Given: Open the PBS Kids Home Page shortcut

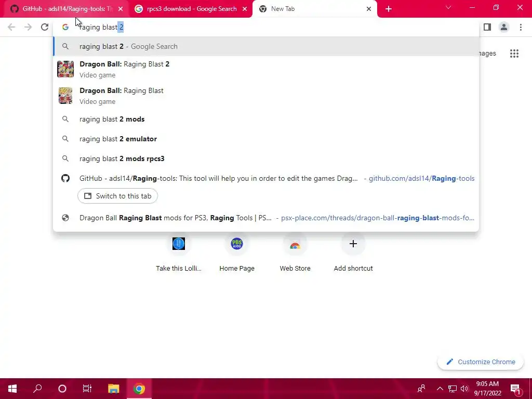Looking at the screenshot, I should coord(237,254).
